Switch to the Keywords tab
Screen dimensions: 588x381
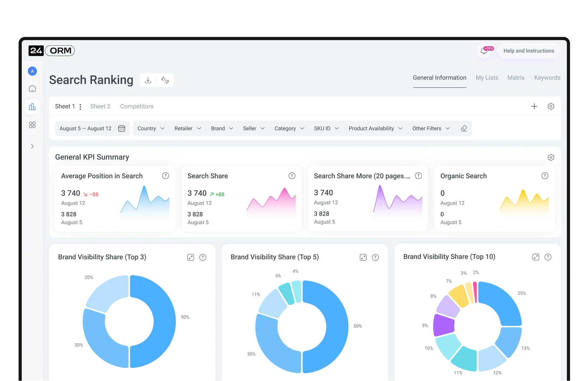click(547, 78)
